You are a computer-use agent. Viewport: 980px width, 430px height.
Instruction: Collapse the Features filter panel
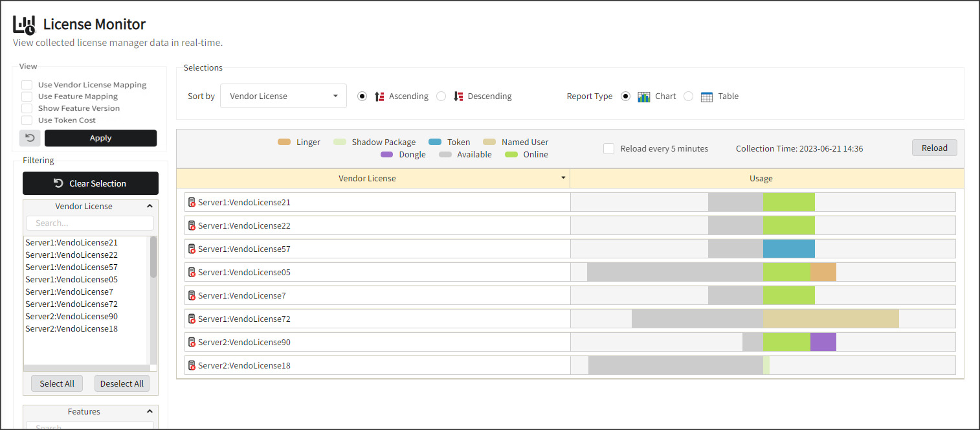tap(150, 411)
